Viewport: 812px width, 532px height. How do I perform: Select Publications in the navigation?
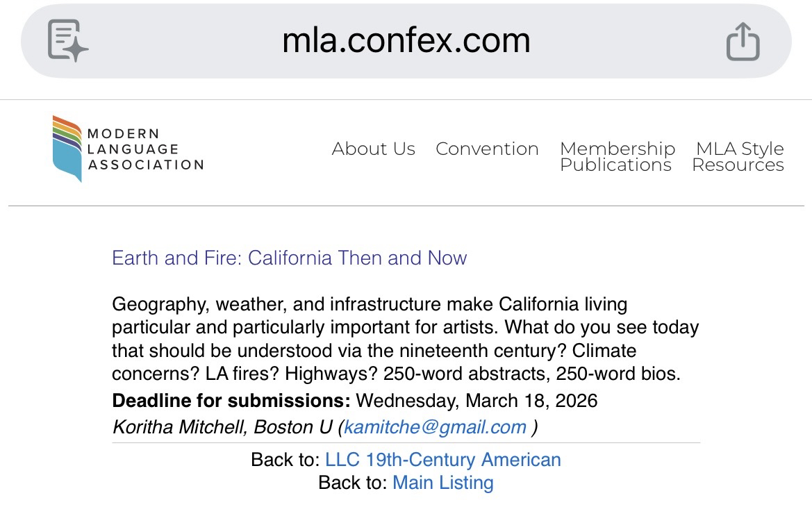[x=615, y=165]
